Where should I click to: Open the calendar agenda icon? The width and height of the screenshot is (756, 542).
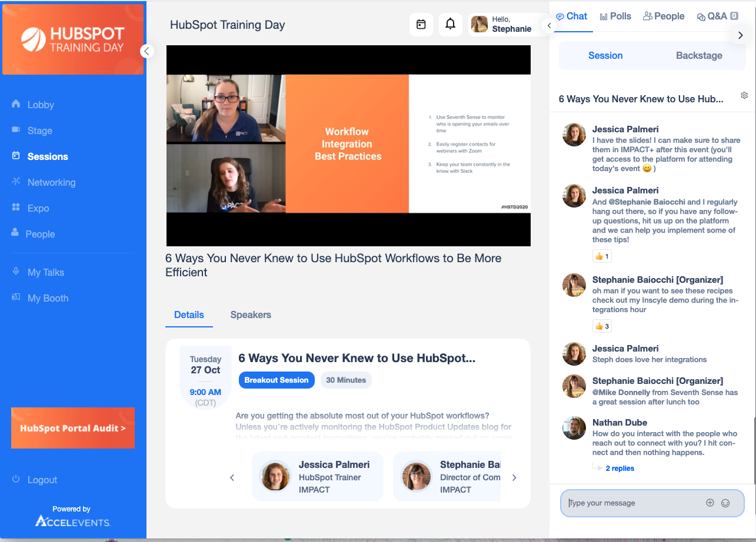click(421, 25)
